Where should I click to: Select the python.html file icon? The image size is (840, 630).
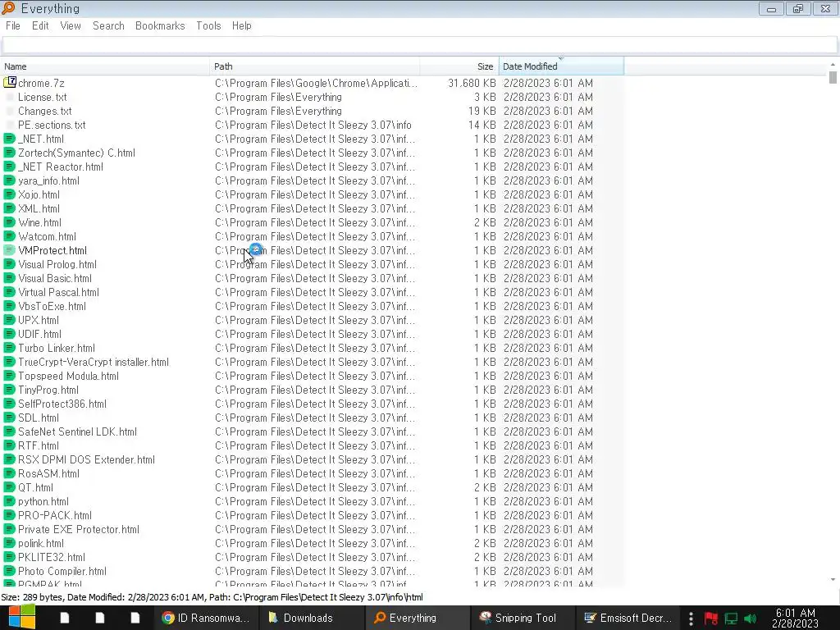coord(10,501)
